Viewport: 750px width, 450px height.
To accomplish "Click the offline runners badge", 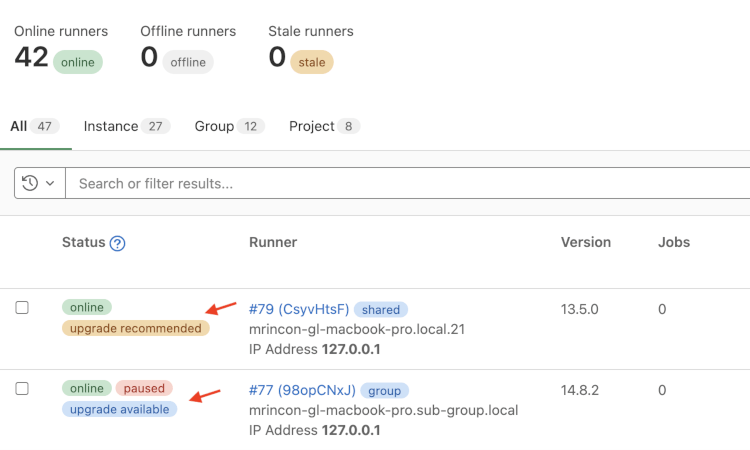I will click(190, 62).
